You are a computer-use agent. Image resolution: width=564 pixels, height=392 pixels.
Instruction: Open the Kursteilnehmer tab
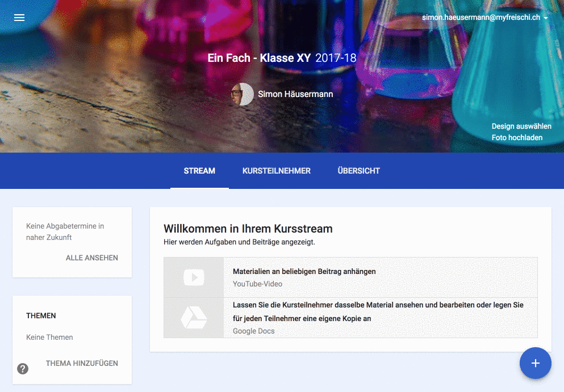pos(276,171)
